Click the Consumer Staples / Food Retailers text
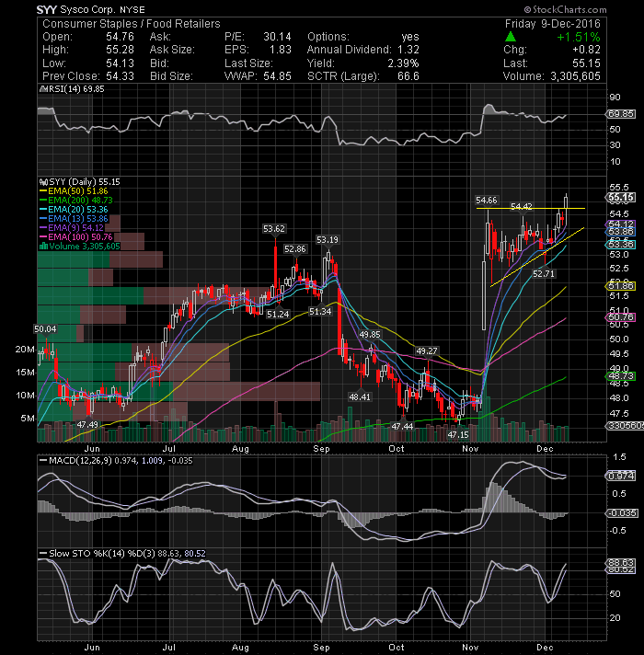Screen dimensions: 644x655 pos(132,24)
